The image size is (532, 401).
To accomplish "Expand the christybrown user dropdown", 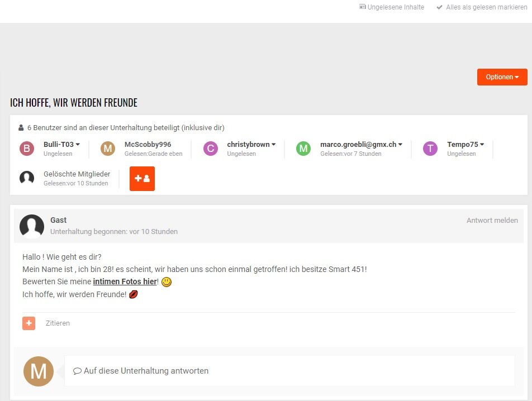I will pyautogui.click(x=251, y=145).
